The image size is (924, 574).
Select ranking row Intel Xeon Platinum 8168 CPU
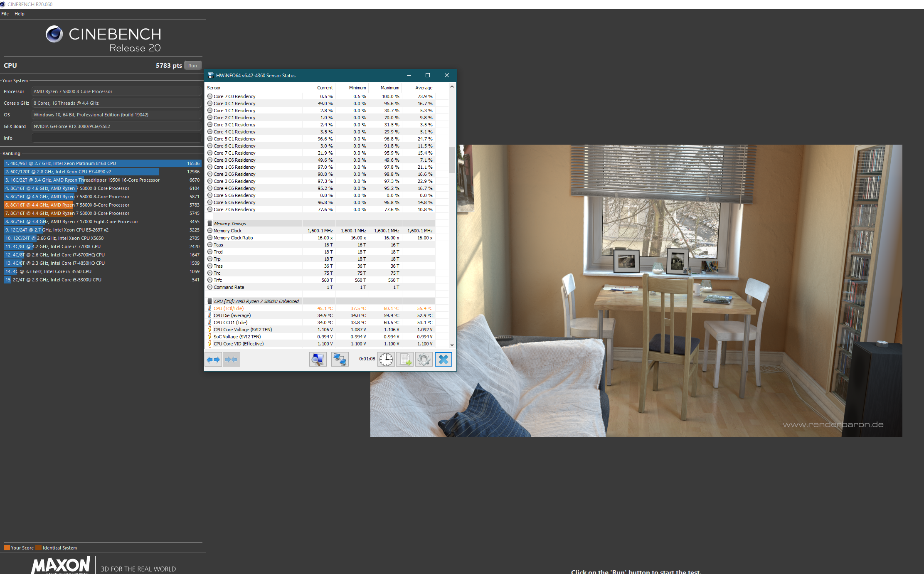102,163
